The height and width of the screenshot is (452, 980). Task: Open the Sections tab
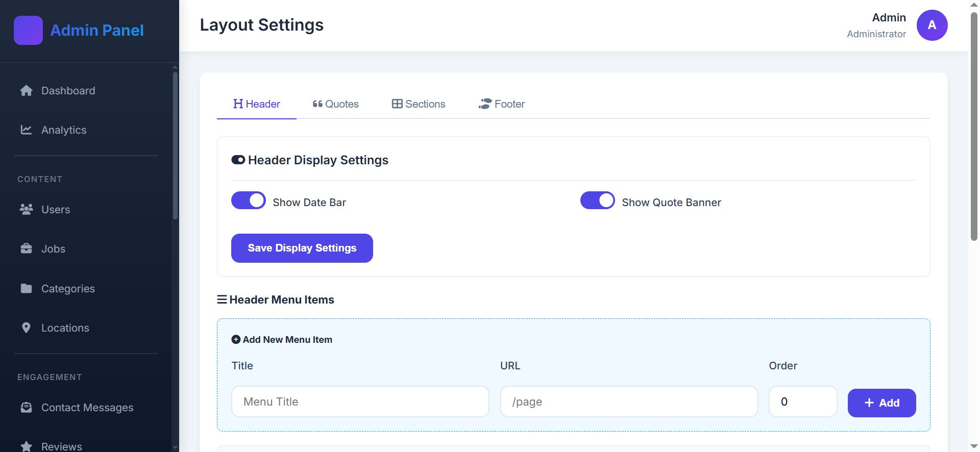[x=419, y=104]
